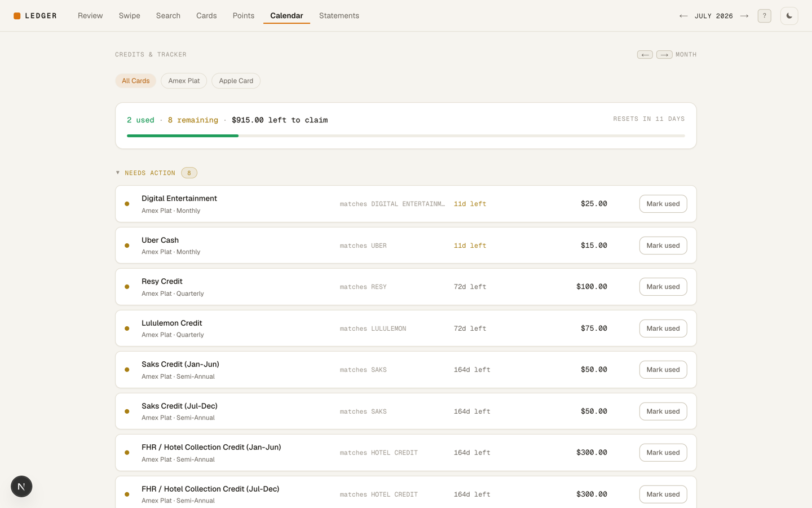Click the MONTH label in tracker header
This screenshot has height=508, width=812.
coord(686,55)
